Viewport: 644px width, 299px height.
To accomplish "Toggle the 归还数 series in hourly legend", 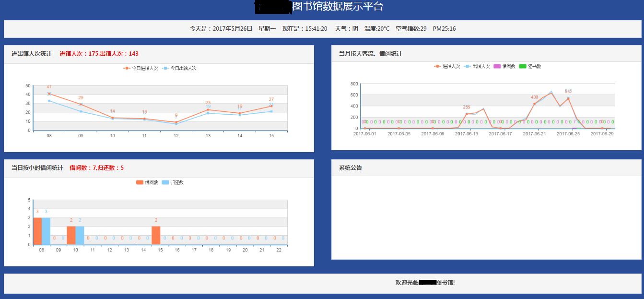I will (x=165, y=182).
